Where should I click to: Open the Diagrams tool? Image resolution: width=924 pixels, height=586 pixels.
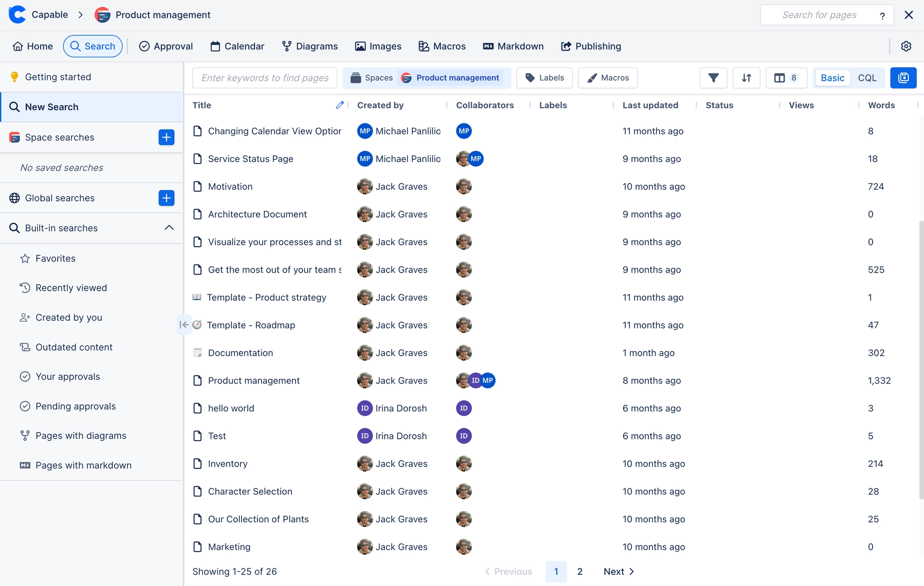(310, 46)
